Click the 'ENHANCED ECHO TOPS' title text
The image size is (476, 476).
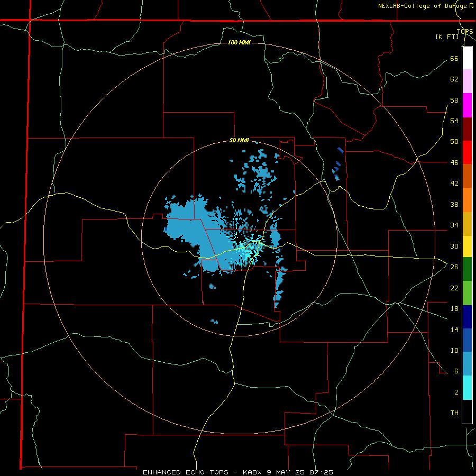point(186,472)
